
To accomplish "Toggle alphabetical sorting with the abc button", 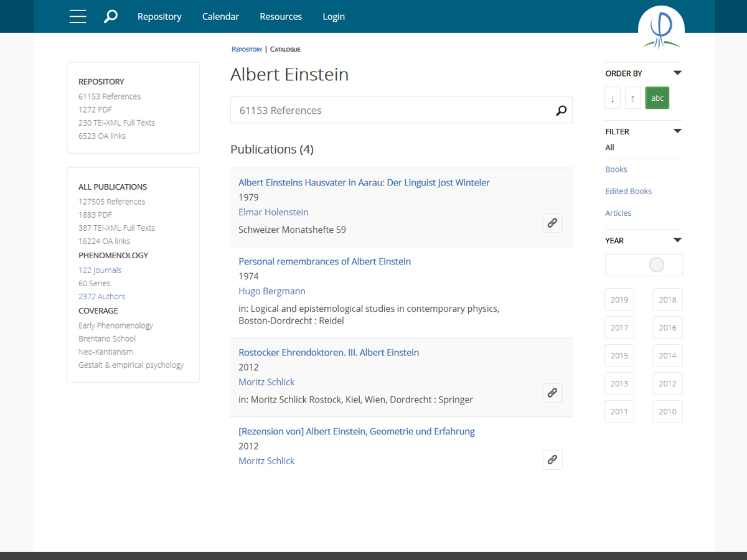I will (x=657, y=98).
